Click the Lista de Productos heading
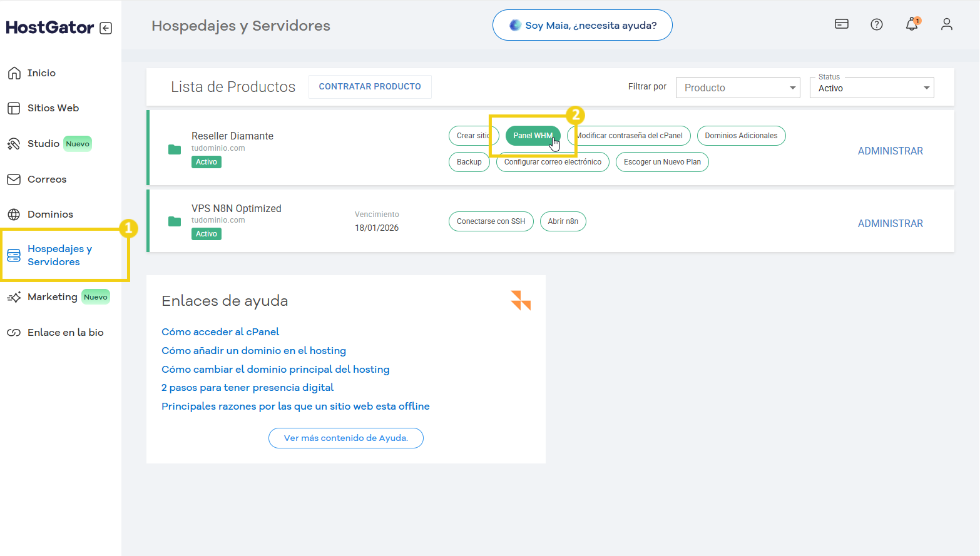This screenshot has height=556, width=980. [233, 87]
